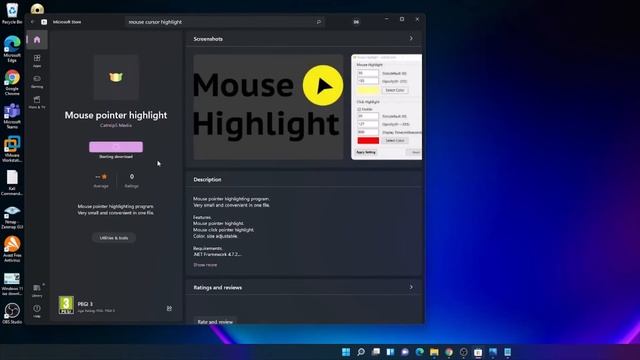Open OBS Studio from the taskbar
The width and height of the screenshot is (640, 360).
(464, 352)
